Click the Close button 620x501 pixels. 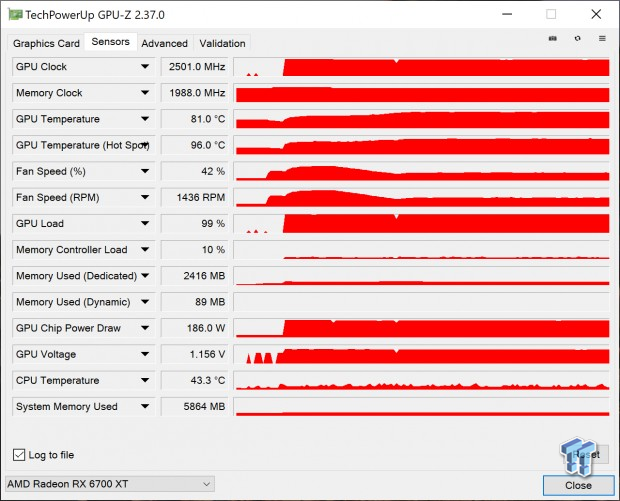578,485
